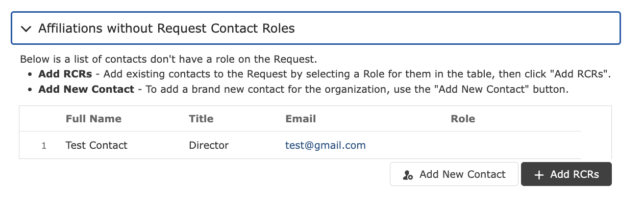Click the Test Contact name cell

[x=96, y=145]
